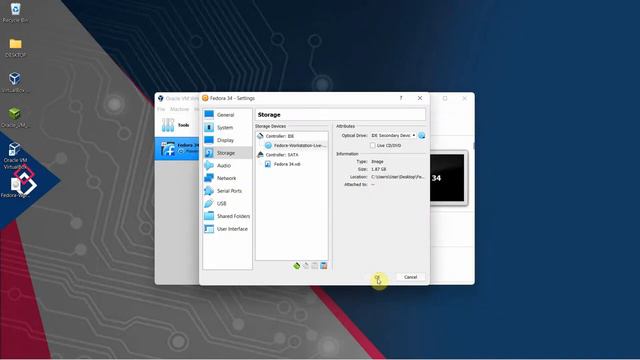Image resolution: width=640 pixels, height=360 pixels.
Task: Open the green Oracle_VM cube desktop icon
Action: 15,118
